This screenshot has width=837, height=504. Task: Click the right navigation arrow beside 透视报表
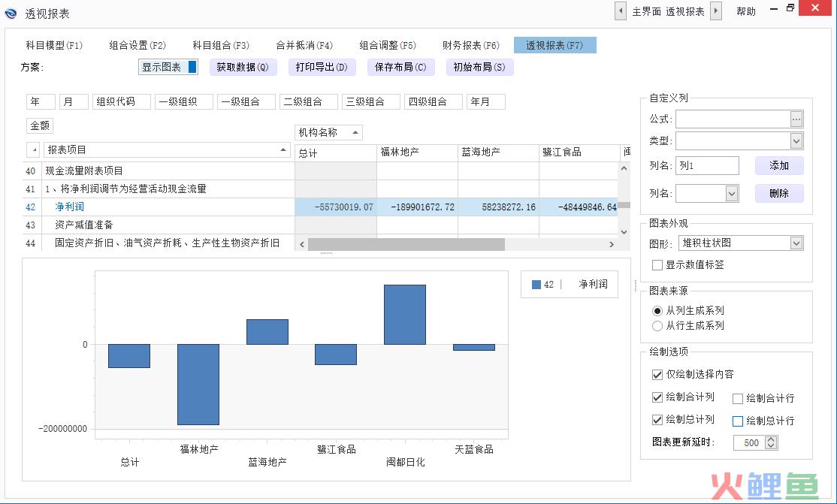pyautogui.click(x=716, y=11)
